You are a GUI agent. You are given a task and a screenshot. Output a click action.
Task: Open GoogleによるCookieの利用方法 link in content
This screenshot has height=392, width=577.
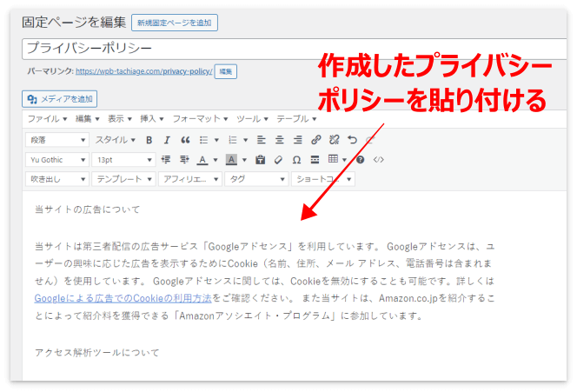pos(123,298)
